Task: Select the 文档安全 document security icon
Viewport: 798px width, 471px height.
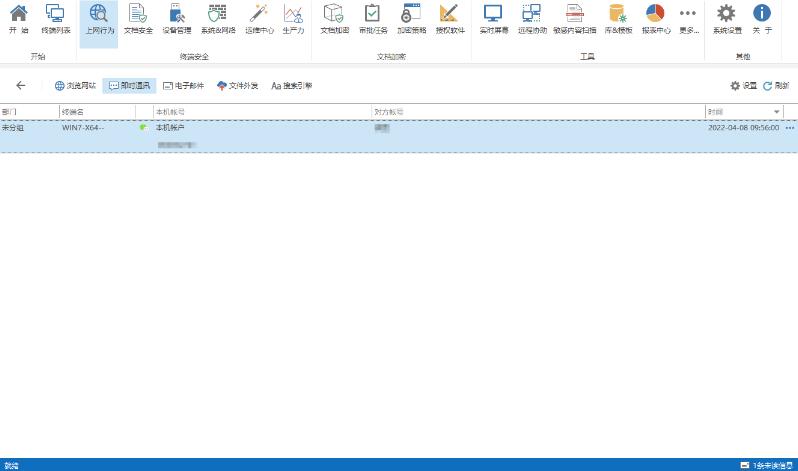Action: click(137, 19)
